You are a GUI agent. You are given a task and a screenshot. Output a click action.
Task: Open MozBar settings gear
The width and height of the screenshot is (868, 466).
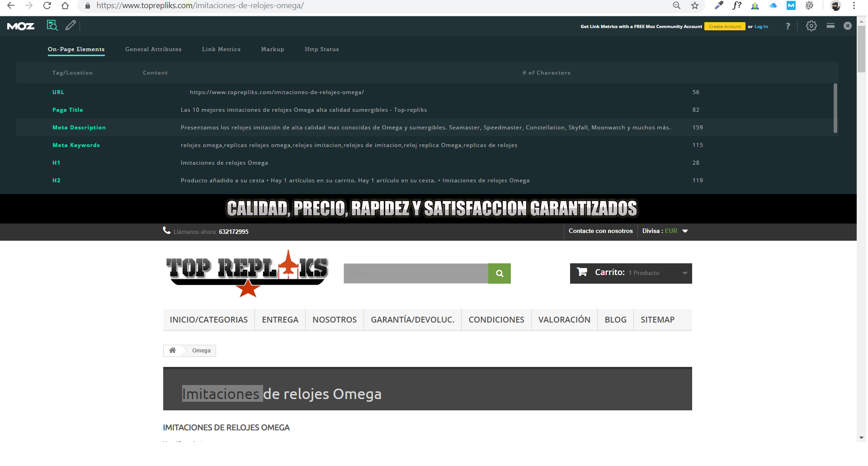(811, 26)
